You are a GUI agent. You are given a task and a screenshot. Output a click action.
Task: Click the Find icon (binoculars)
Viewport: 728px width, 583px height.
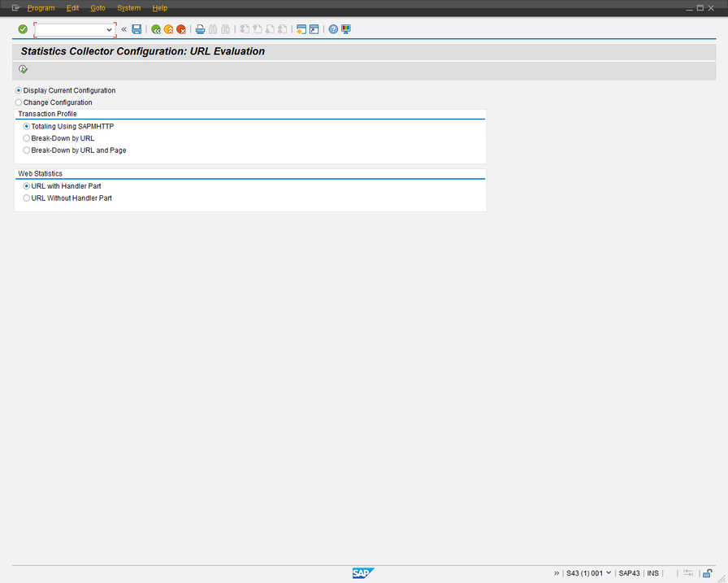(x=213, y=28)
